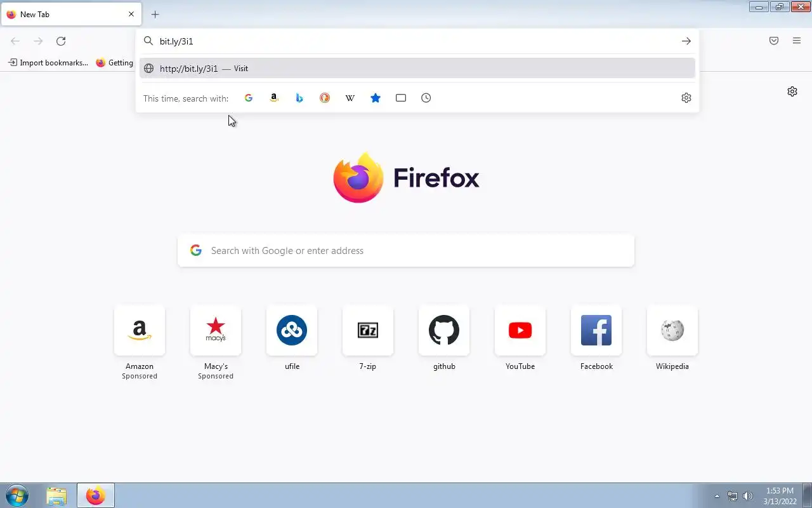This screenshot has width=812, height=508.
Task: Open volume control in tray
Action: point(747,496)
